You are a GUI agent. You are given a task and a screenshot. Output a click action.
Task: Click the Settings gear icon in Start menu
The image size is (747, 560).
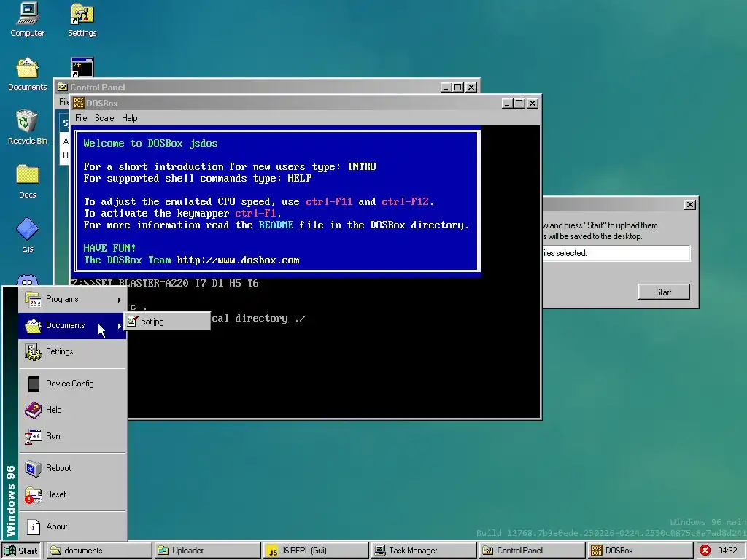coord(34,352)
